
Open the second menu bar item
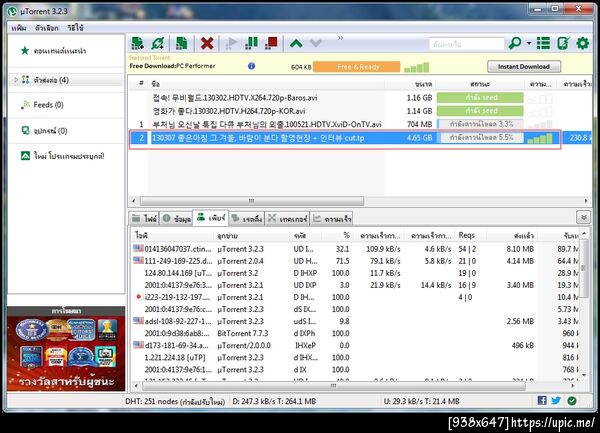point(46,28)
